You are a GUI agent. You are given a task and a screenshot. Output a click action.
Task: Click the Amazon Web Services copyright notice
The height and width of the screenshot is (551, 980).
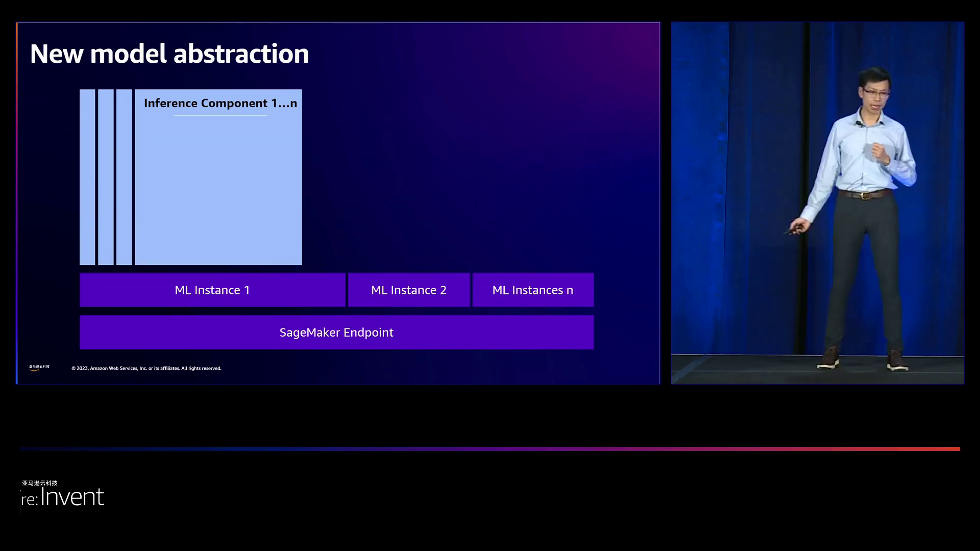[x=146, y=368]
